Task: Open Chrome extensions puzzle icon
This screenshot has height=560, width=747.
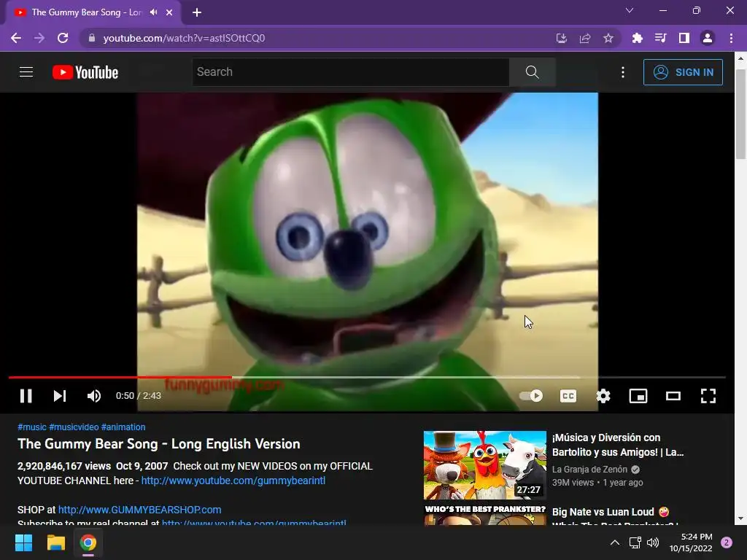Action: click(x=637, y=38)
